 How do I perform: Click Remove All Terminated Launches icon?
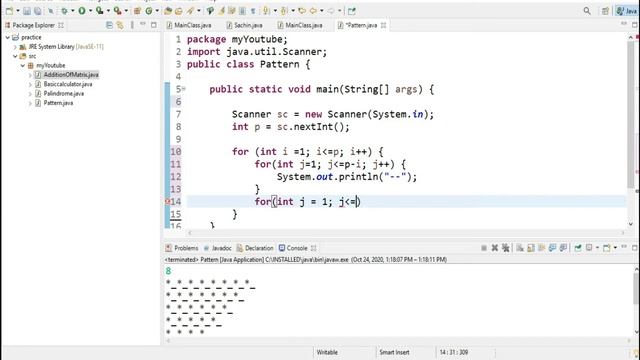click(x=505, y=248)
